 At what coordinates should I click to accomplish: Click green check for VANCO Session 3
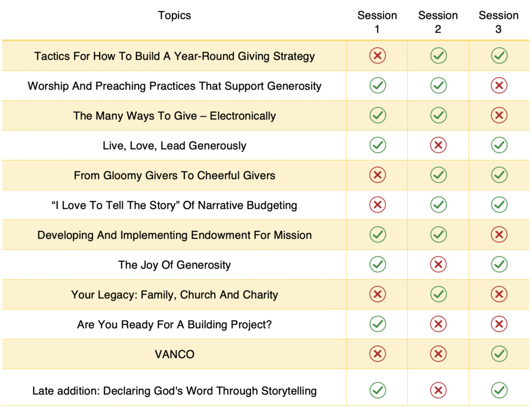click(499, 354)
